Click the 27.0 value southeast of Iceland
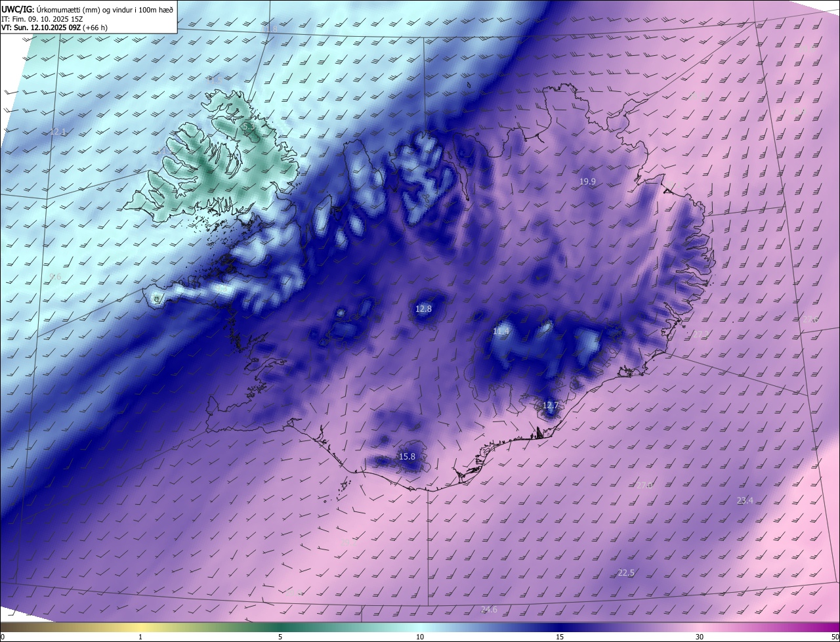This screenshot has width=840, height=642. (x=644, y=485)
